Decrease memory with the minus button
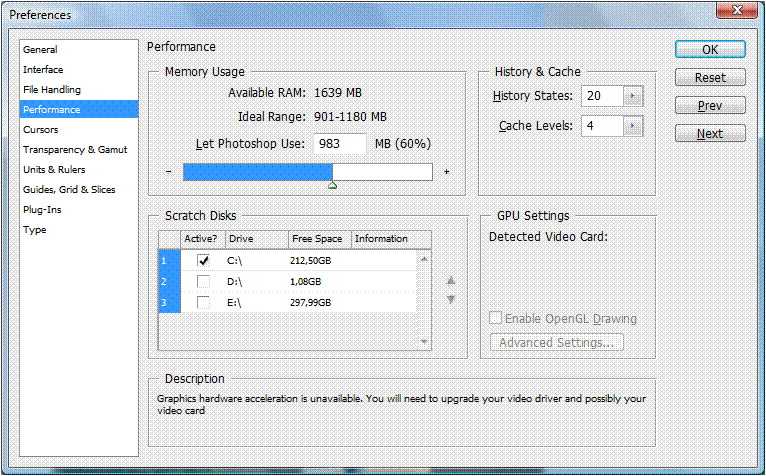 pos(169,172)
